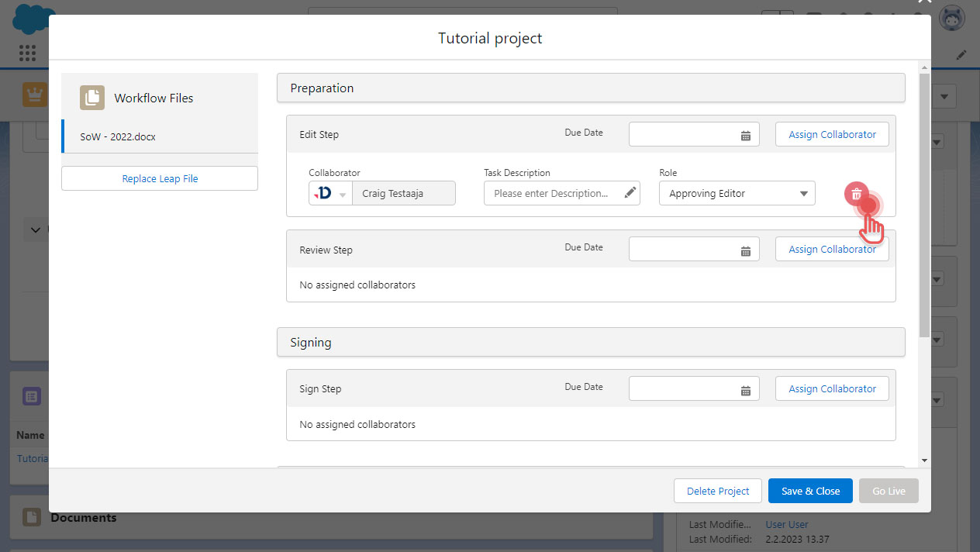Open the collaborator avatar dropdown arrow

(342, 192)
